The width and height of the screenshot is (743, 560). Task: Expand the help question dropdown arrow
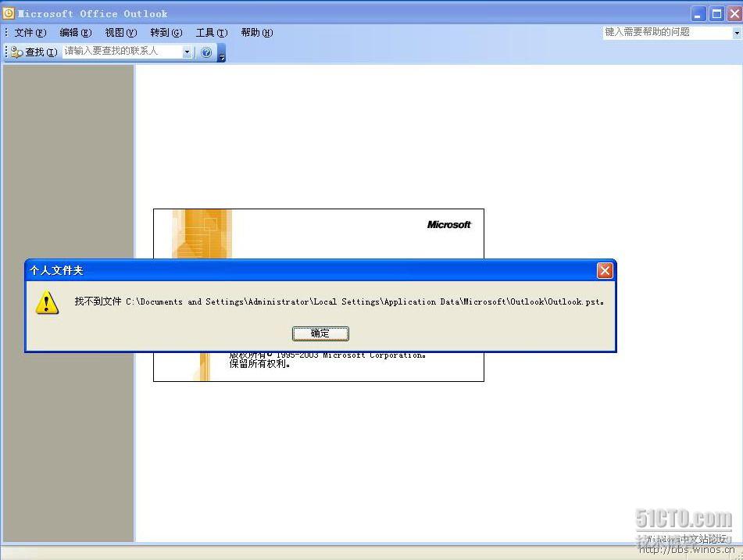pos(737,33)
